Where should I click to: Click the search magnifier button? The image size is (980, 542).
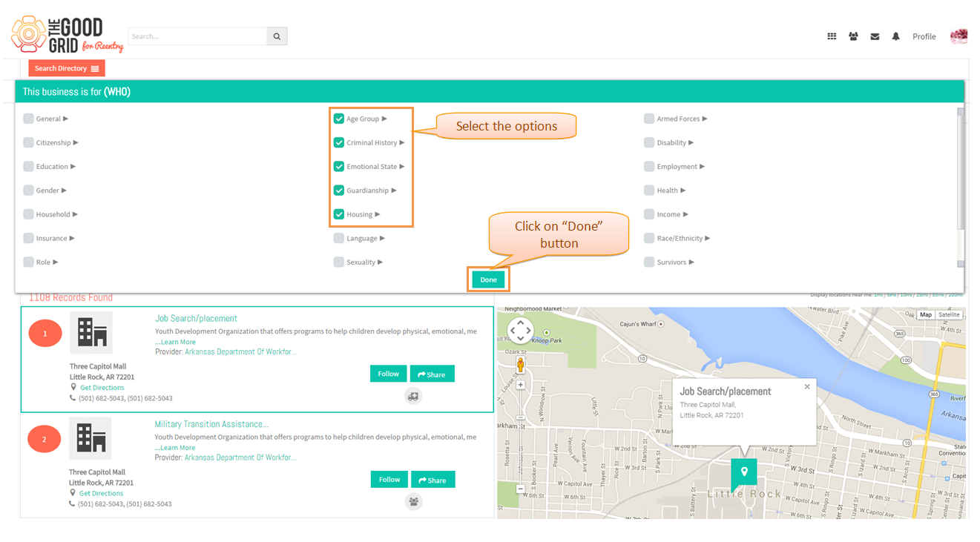tap(277, 36)
